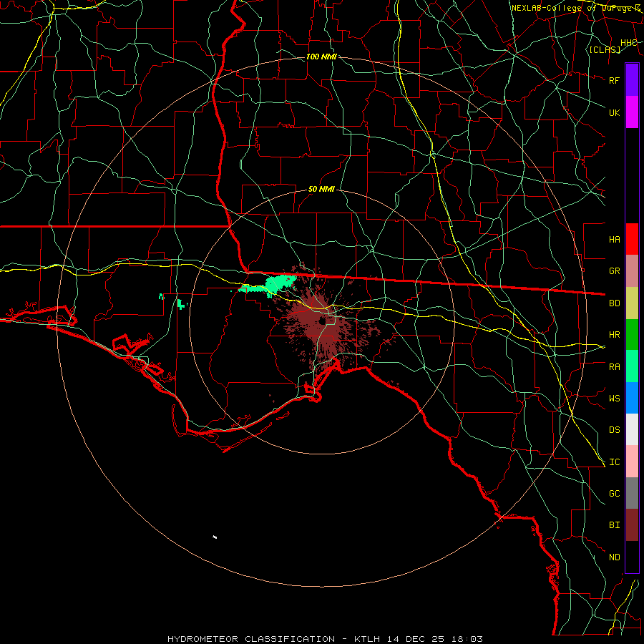
Task: Select the gray GC legend swatch
Action: (632, 493)
